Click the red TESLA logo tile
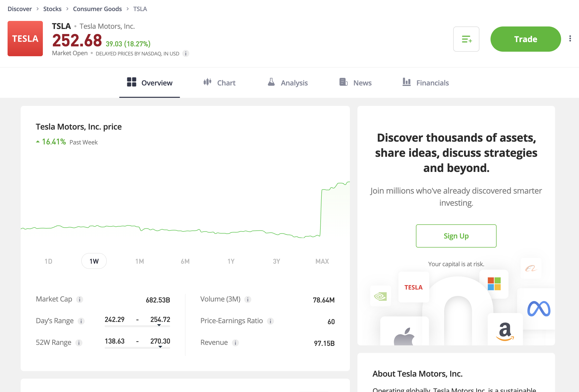 click(x=25, y=39)
